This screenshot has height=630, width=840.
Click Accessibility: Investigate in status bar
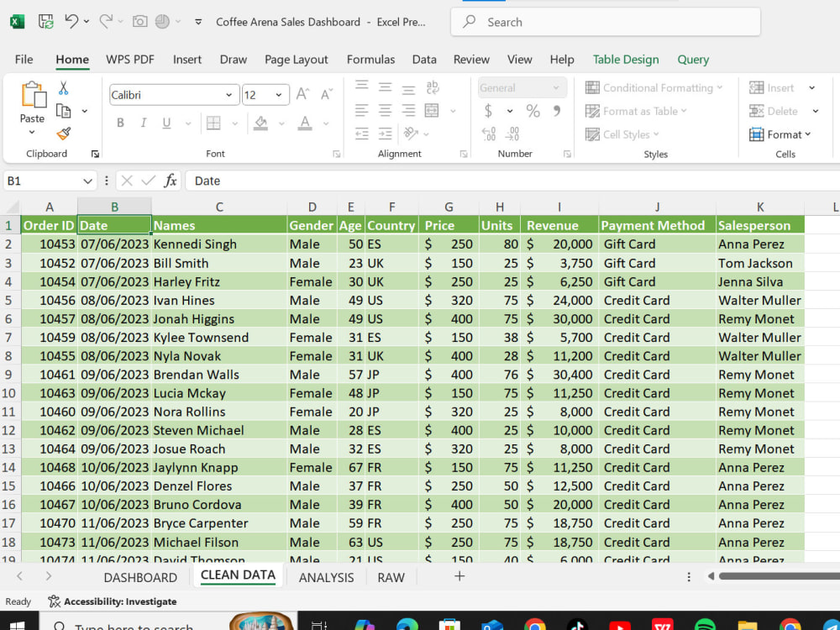(113, 601)
